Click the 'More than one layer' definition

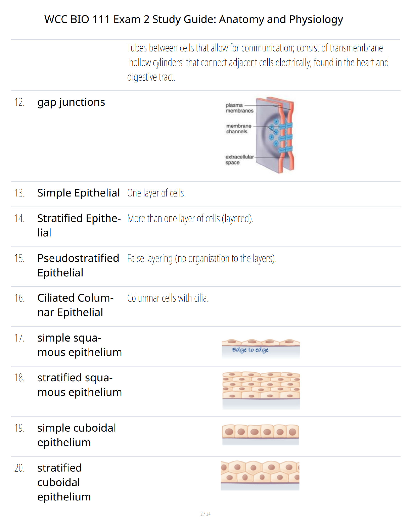(x=190, y=219)
